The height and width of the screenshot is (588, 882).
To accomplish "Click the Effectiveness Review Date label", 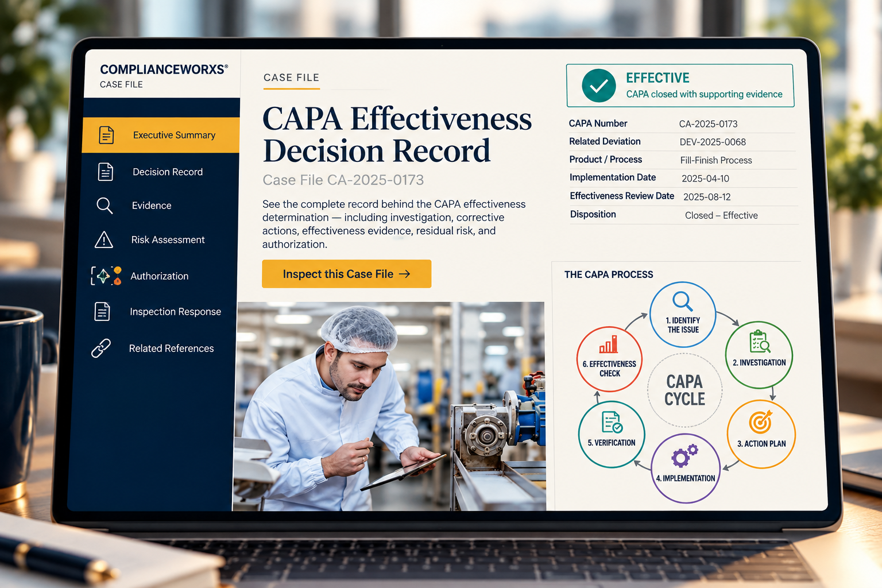I will (x=622, y=196).
